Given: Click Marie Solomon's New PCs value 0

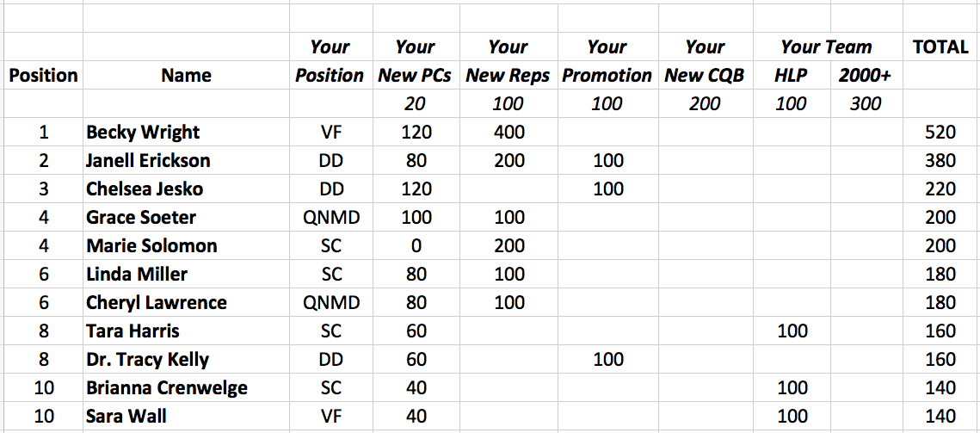Looking at the screenshot, I should [416, 246].
